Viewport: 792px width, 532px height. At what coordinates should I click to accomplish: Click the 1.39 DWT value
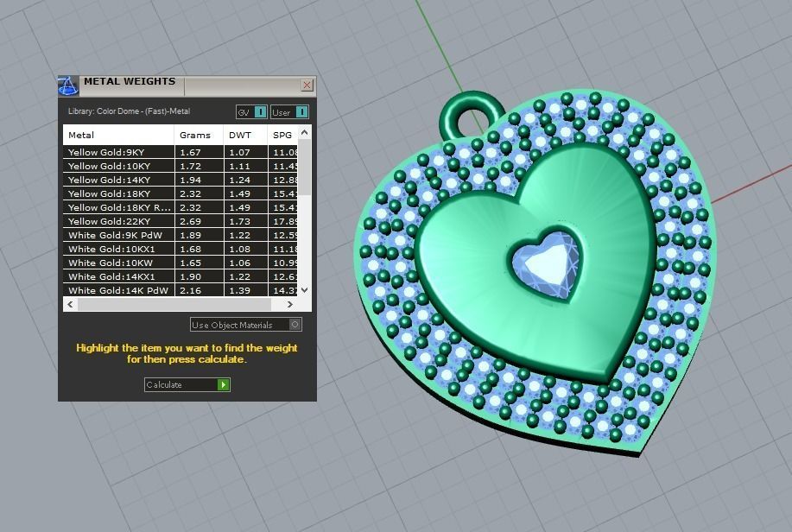[239, 290]
